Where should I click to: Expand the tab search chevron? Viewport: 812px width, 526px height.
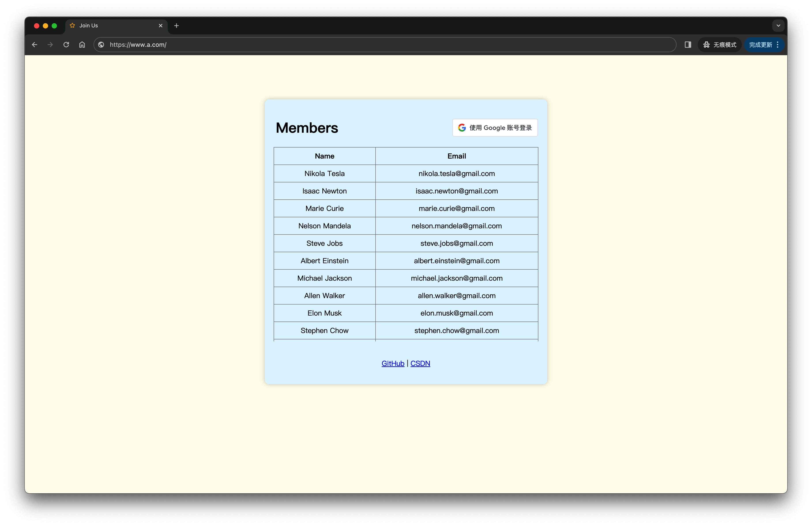pyautogui.click(x=778, y=26)
